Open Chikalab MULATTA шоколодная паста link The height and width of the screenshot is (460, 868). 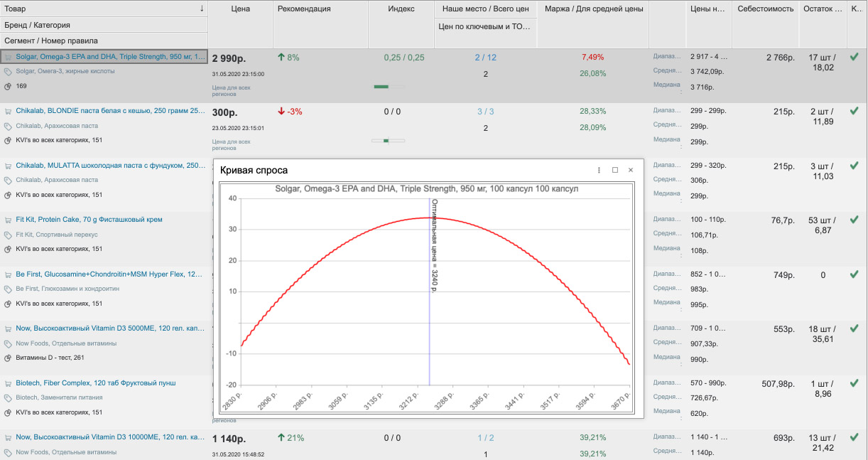(x=111, y=166)
